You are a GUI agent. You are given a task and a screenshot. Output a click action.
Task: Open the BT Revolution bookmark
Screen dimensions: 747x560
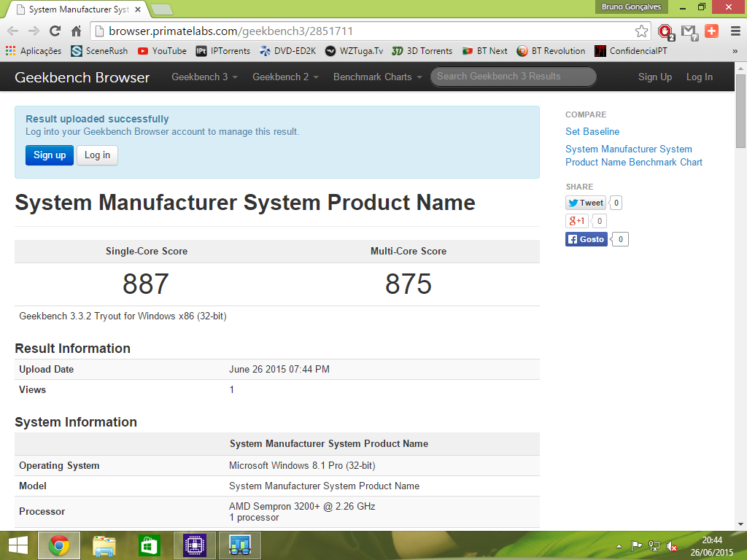[551, 51]
